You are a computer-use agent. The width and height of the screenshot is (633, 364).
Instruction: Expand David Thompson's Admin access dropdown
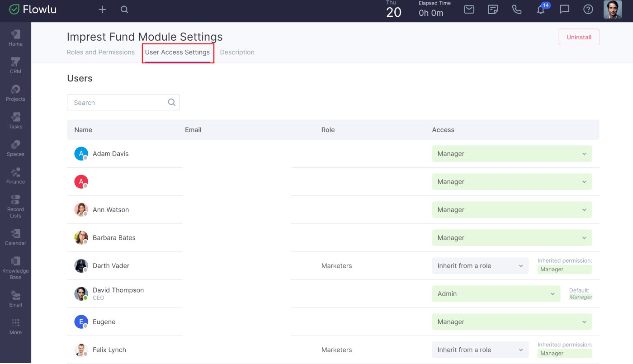tap(496, 294)
